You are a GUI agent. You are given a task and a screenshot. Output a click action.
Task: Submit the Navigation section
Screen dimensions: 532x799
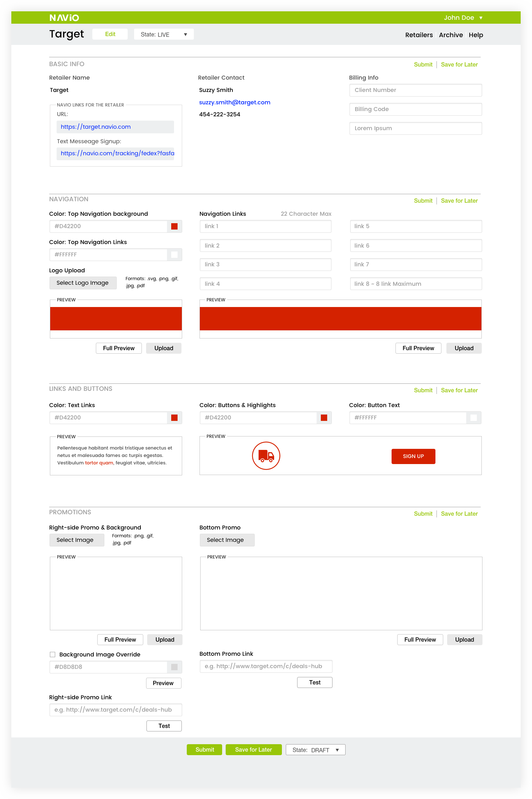(423, 201)
